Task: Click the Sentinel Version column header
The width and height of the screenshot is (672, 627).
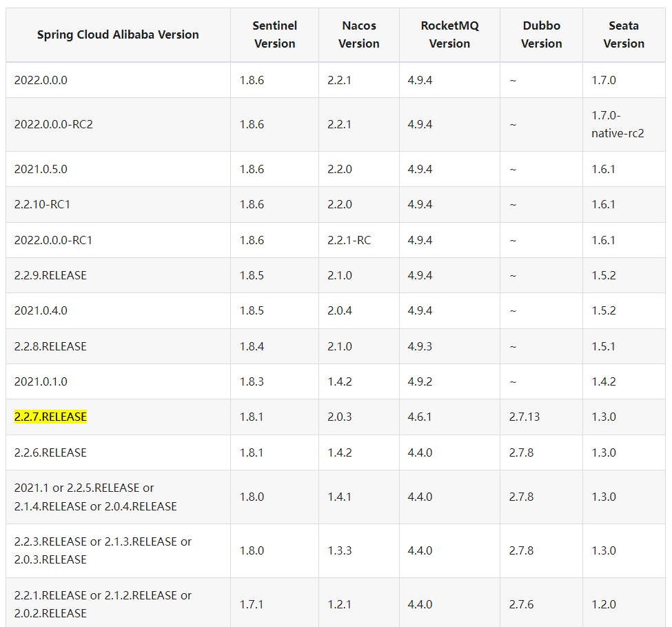Action: pyautogui.click(x=274, y=34)
